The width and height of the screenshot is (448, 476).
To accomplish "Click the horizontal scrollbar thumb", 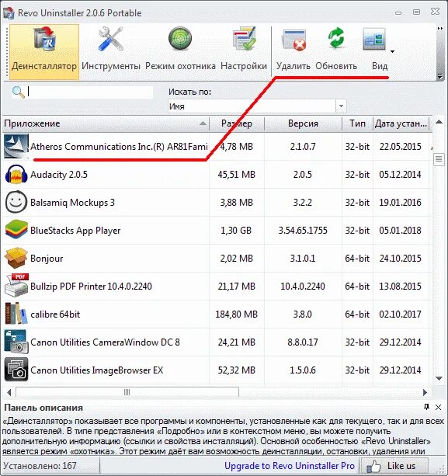I will coord(127,392).
